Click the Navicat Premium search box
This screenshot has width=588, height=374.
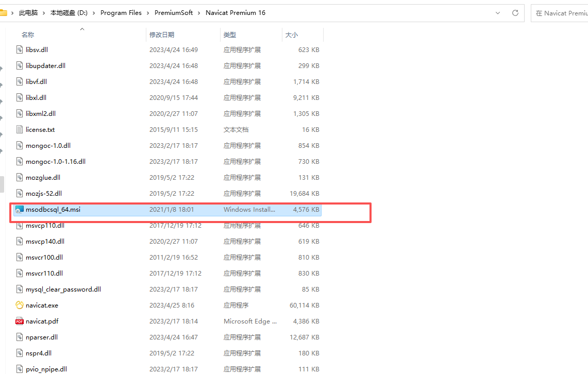(560, 13)
